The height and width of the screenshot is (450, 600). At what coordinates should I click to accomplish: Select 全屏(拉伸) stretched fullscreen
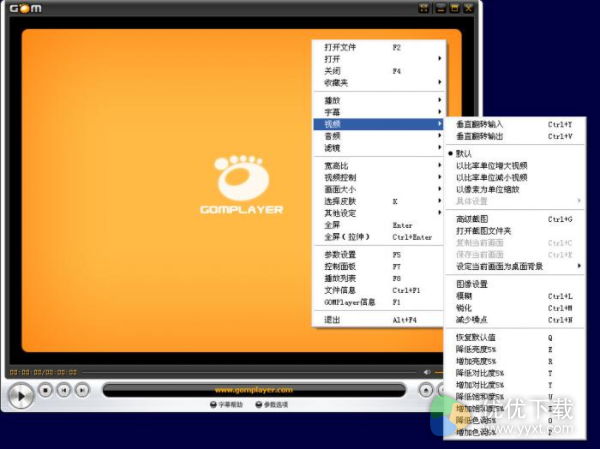click(x=379, y=237)
